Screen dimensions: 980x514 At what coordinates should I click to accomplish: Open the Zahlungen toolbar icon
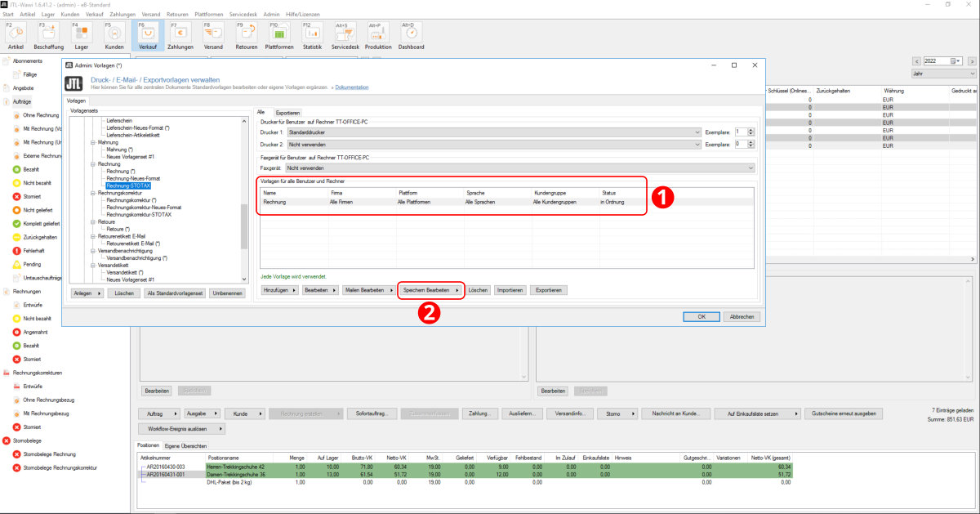click(x=180, y=34)
